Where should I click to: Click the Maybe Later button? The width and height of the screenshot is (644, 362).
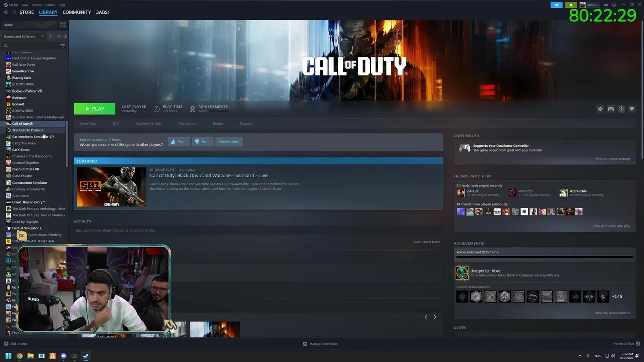click(x=228, y=141)
